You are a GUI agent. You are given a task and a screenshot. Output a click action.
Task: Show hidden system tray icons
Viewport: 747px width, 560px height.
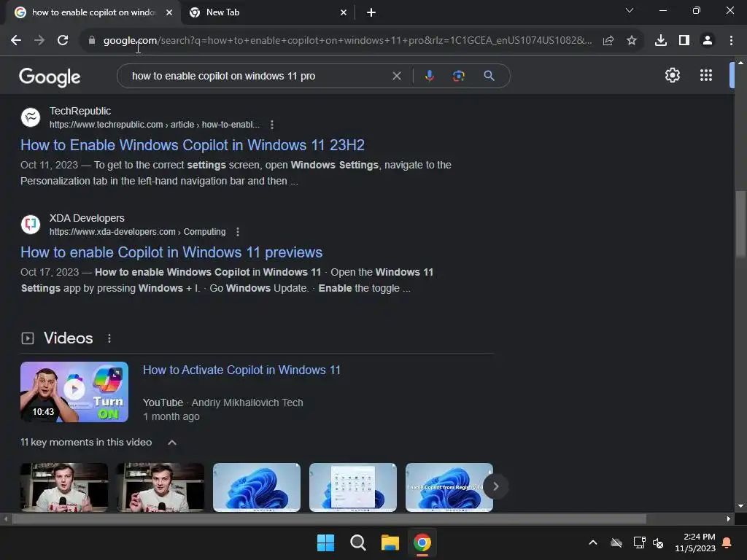point(593,542)
